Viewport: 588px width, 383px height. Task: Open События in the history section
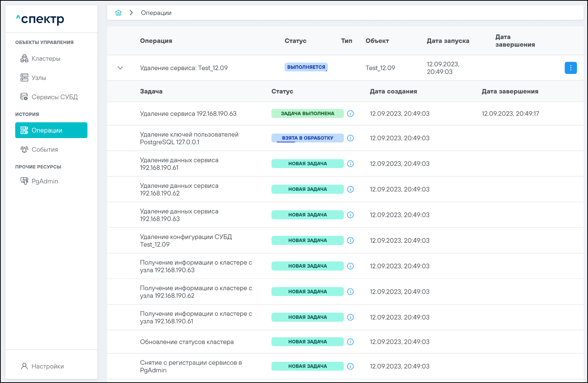(44, 149)
